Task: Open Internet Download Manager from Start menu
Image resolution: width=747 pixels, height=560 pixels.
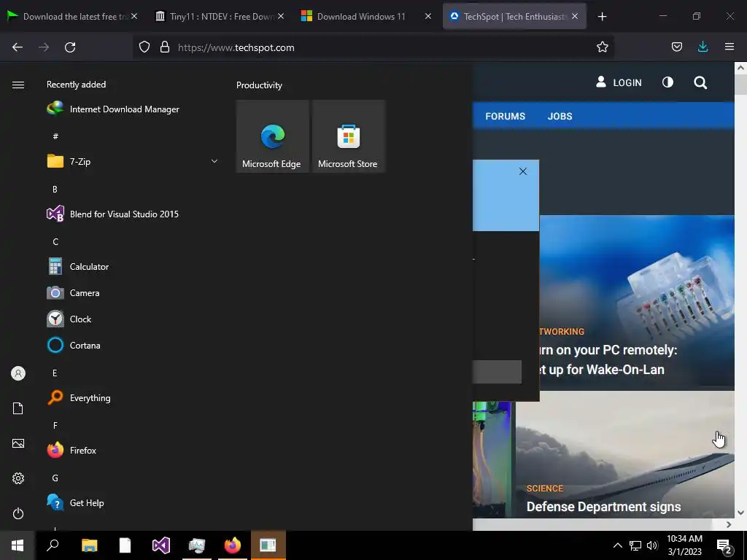Action: coord(113,109)
